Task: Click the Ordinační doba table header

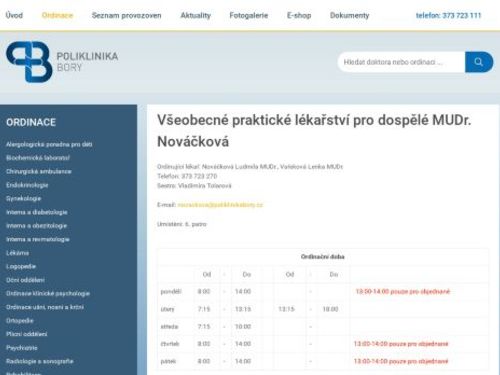Action: click(322, 257)
